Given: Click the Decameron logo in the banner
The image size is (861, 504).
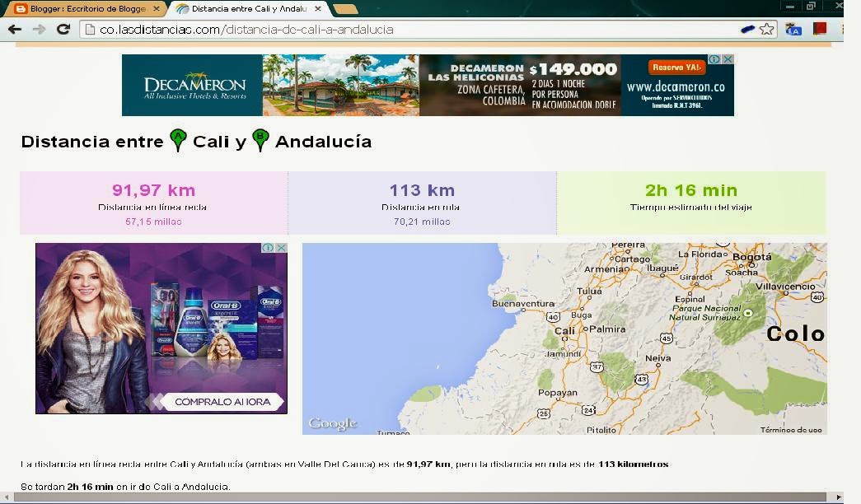Looking at the screenshot, I should (x=195, y=86).
